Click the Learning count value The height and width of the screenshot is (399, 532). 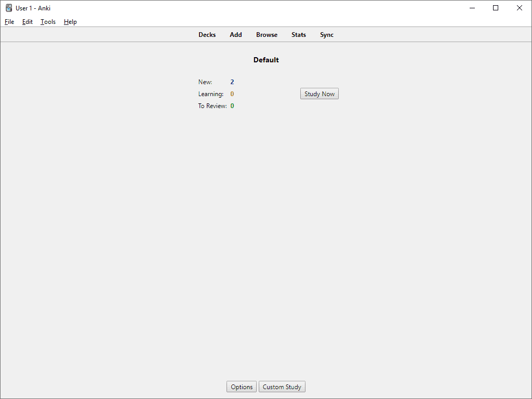click(232, 94)
